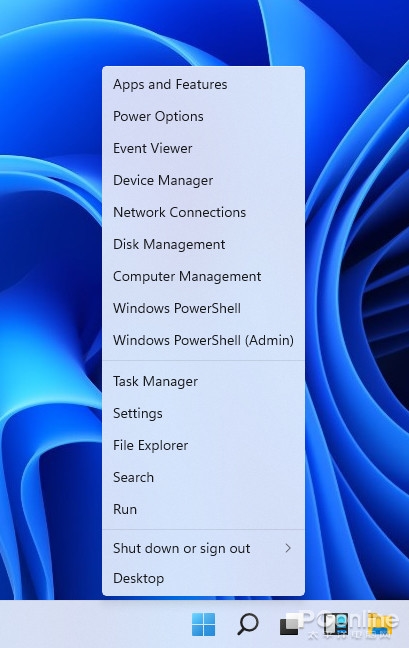Viewport: 409px width, 648px height.
Task: Launch File Explorer from the taskbar folder icon
Action: click(380, 624)
